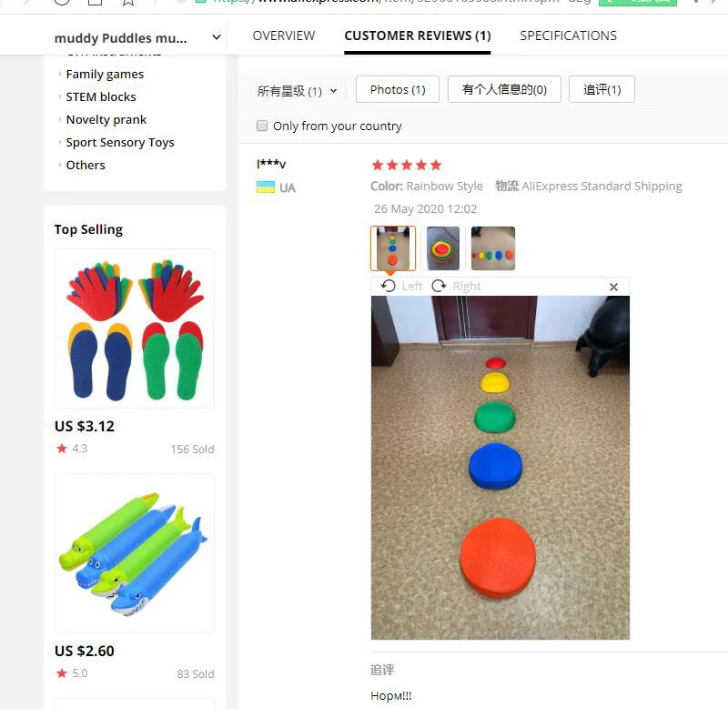Click the 追评(1) filter button
This screenshot has height=728, width=728.
[x=602, y=89]
